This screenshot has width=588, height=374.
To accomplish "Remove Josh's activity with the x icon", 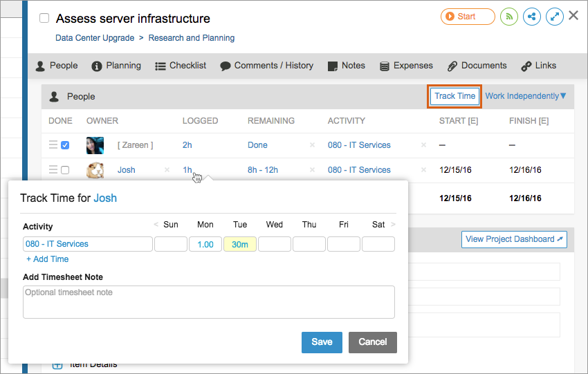I will [423, 170].
